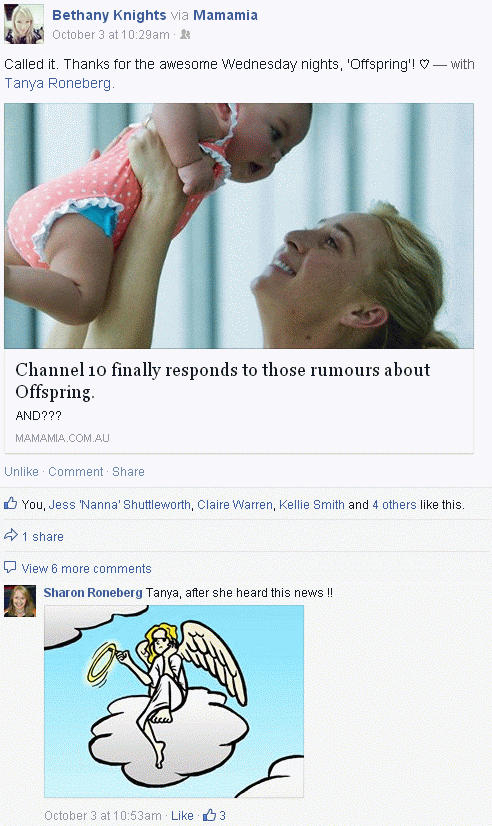Open Jess 'Nanna' Shuttleworth's profile
This screenshot has width=492, height=826.
pos(120,505)
